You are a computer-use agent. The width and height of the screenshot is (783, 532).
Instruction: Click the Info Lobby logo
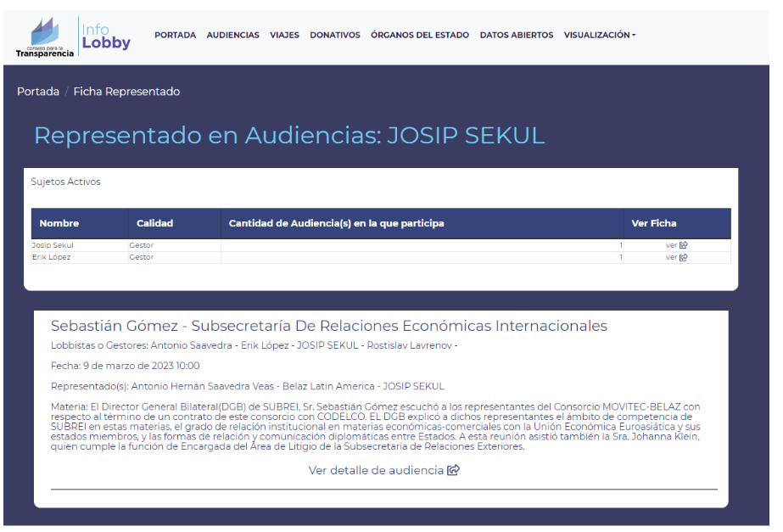click(x=106, y=36)
